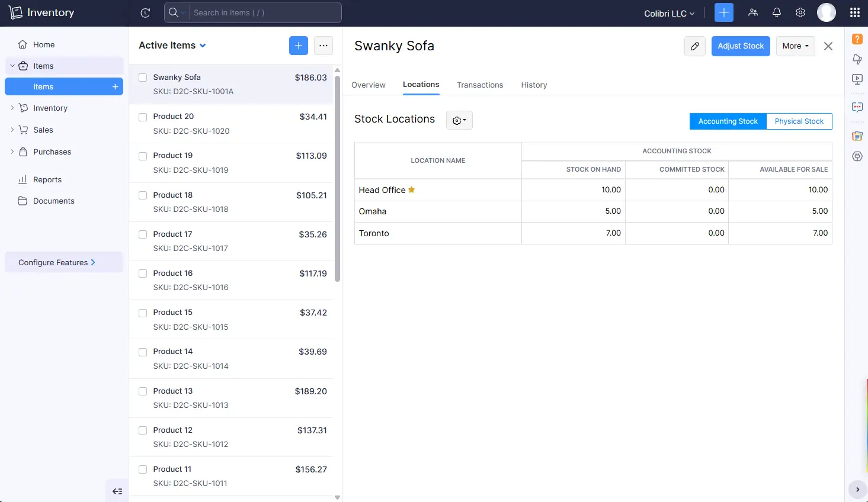This screenshot has height=502, width=868.
Task: Switch to the Transactions tab
Action: tap(480, 85)
